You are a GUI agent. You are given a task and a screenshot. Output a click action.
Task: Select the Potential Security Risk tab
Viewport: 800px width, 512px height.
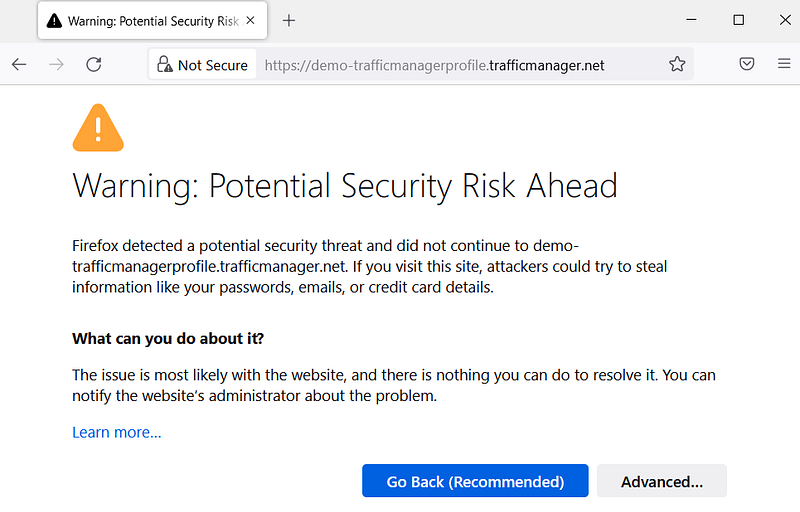point(150,21)
